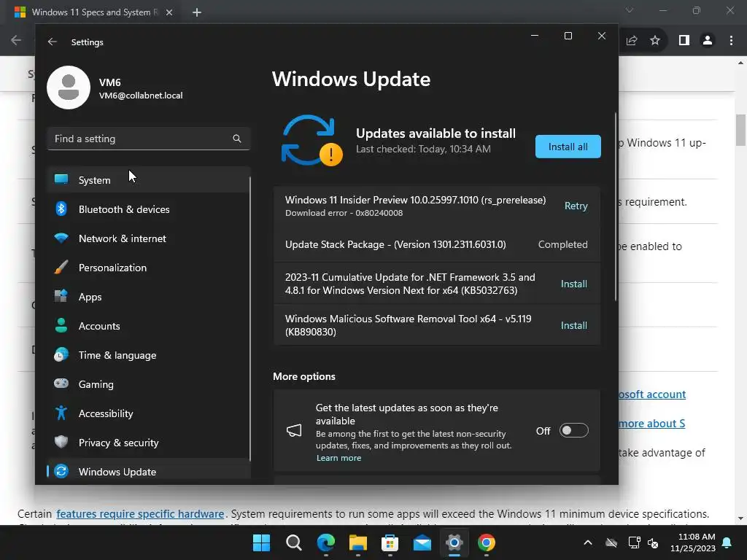This screenshot has height=560, width=747.
Task: Open a new Chrome tab with plus
Action: point(197,12)
